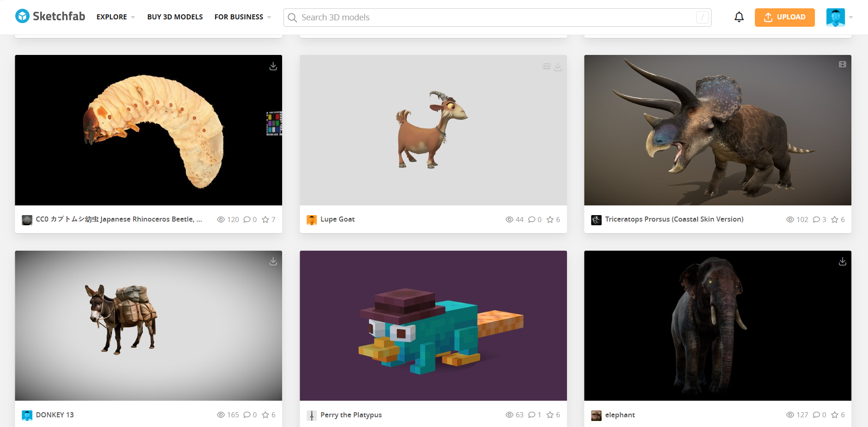The image size is (868, 427).
Task: Open the notifications bell
Action: pos(739,17)
